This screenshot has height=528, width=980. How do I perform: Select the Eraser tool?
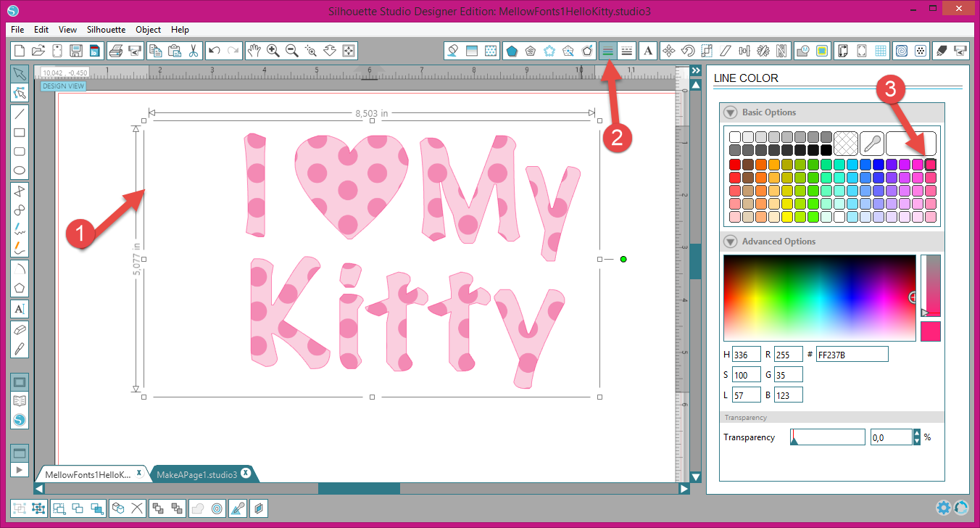click(x=20, y=329)
